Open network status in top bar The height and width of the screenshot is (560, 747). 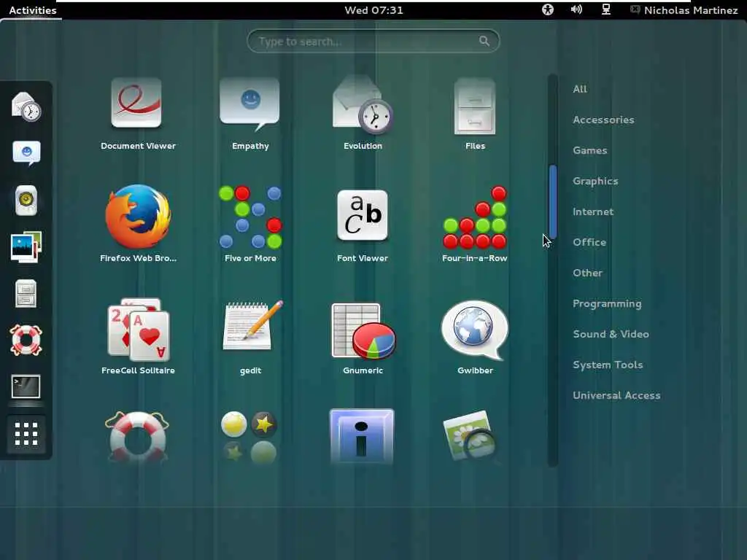tap(606, 9)
